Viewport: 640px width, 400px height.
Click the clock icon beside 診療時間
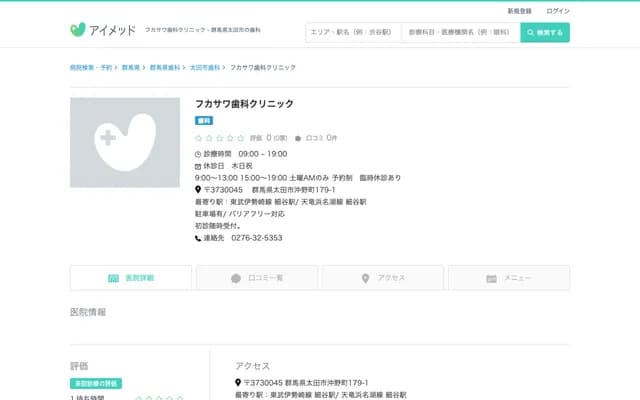click(x=198, y=154)
